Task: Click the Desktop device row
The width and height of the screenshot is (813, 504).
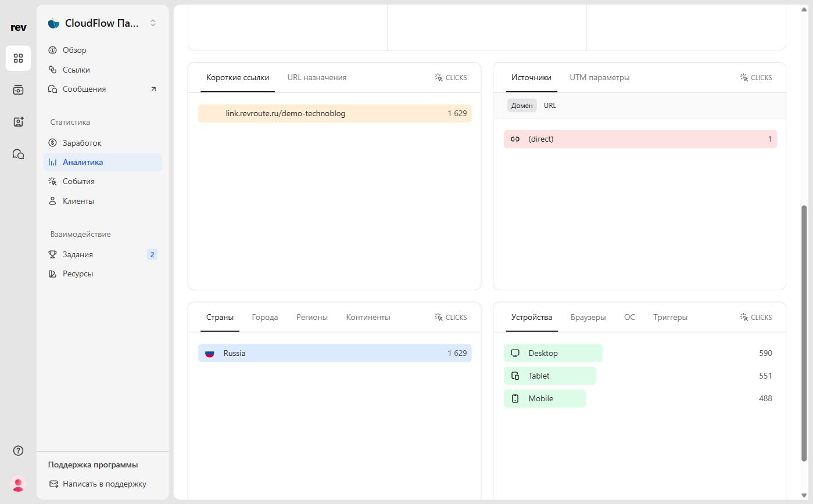Action: click(x=640, y=353)
